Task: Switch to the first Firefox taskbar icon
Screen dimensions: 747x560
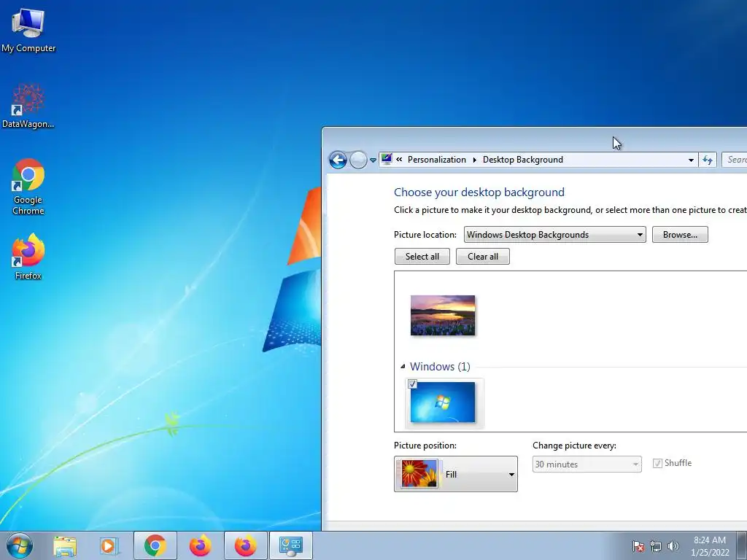Action: 200,545
